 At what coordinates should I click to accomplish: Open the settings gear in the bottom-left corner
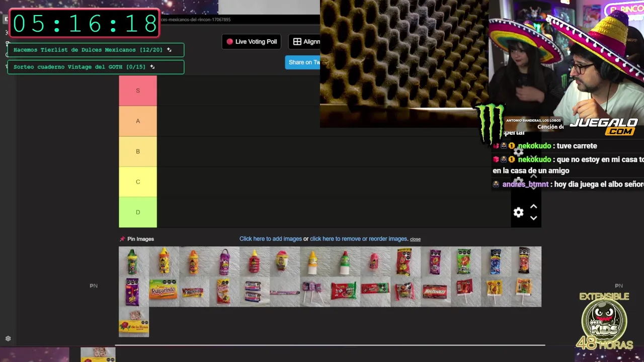click(x=8, y=339)
